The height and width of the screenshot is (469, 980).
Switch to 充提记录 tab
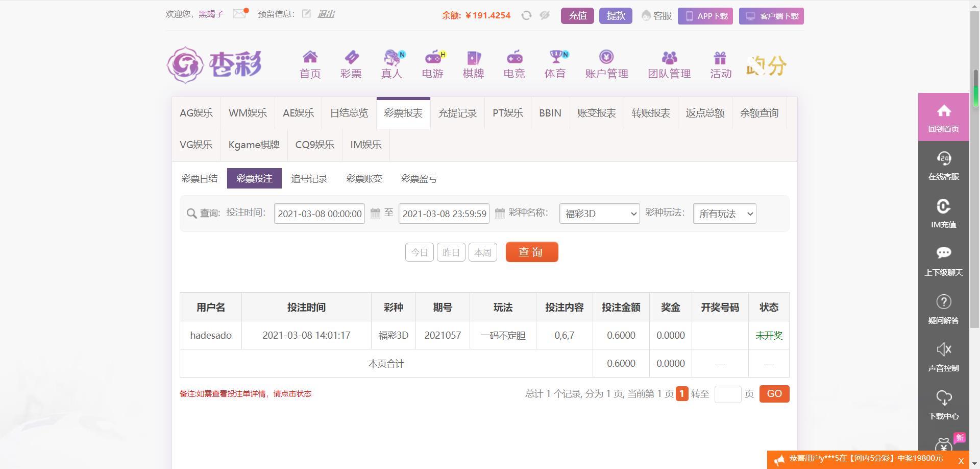tap(457, 113)
